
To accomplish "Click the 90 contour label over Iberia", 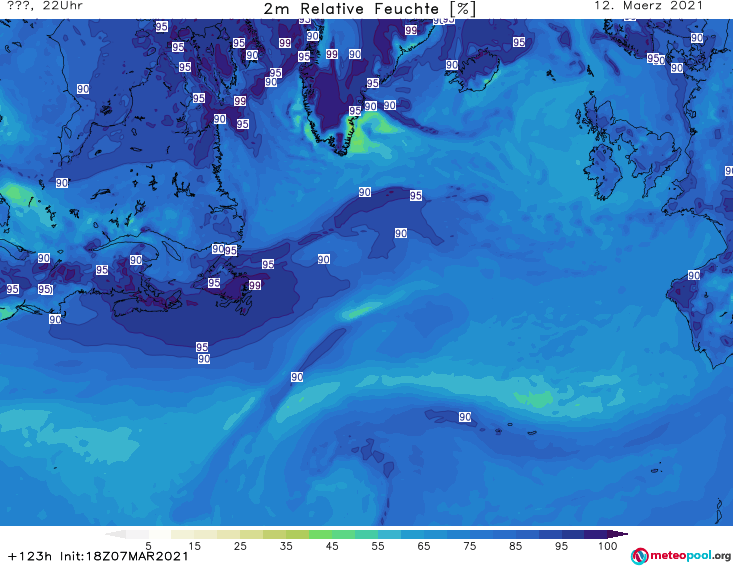I will 694,275.
